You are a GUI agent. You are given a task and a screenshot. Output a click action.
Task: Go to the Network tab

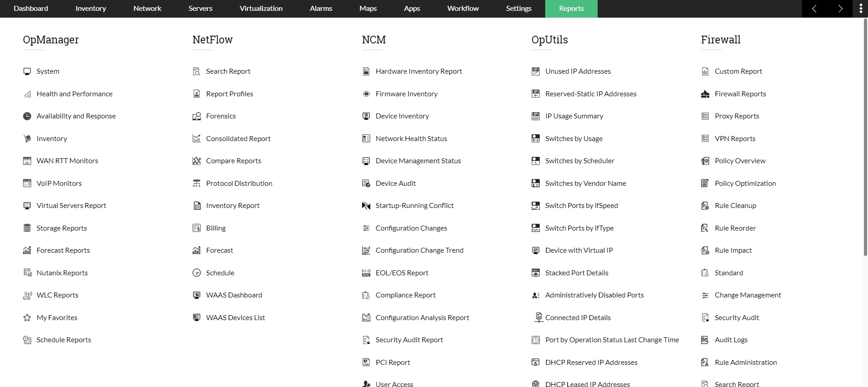coord(147,9)
